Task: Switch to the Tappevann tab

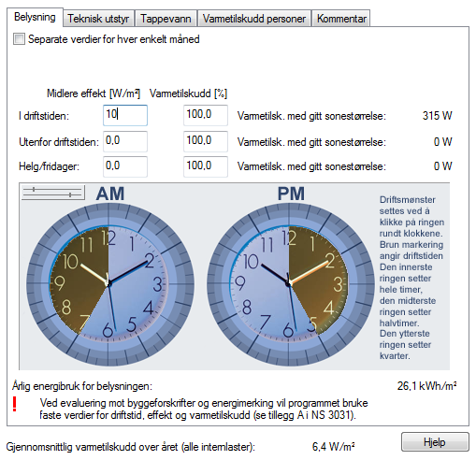Action: point(166,19)
